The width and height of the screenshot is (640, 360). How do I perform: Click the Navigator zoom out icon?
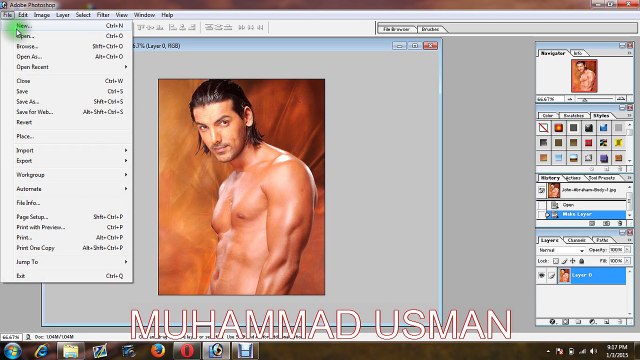[570, 99]
